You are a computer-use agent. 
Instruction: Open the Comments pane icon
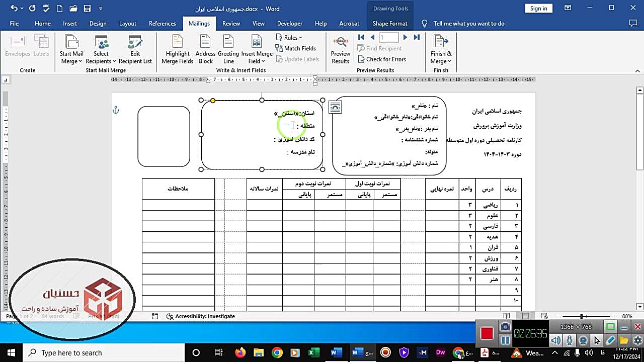point(633,23)
